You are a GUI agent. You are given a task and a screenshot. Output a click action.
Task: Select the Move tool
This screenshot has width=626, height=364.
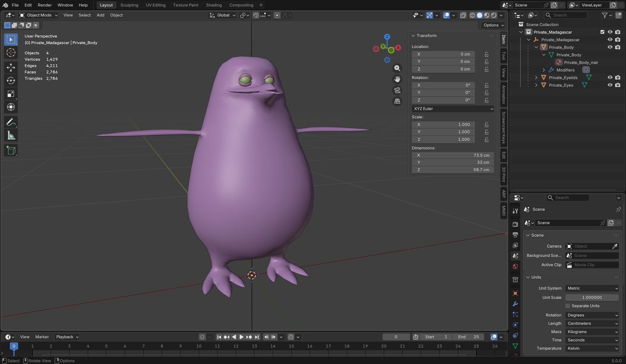click(11, 67)
